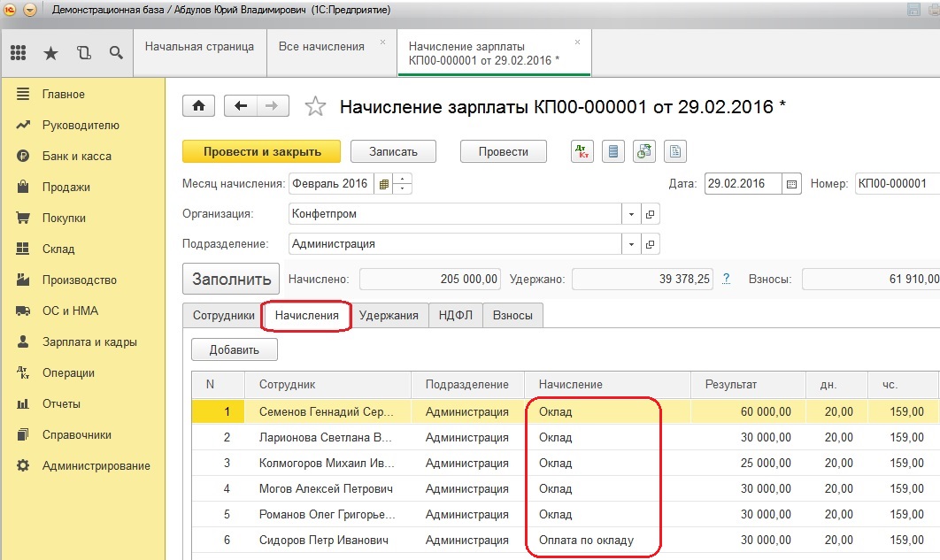The image size is (940, 560).
Task: Select row Ларионова Светлана В…
Action: [566, 437]
